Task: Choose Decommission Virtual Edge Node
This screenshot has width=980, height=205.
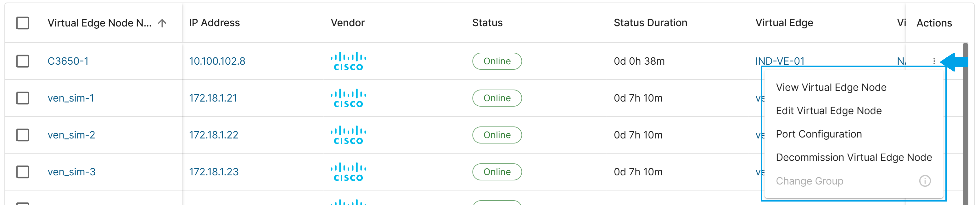Action: (x=854, y=157)
